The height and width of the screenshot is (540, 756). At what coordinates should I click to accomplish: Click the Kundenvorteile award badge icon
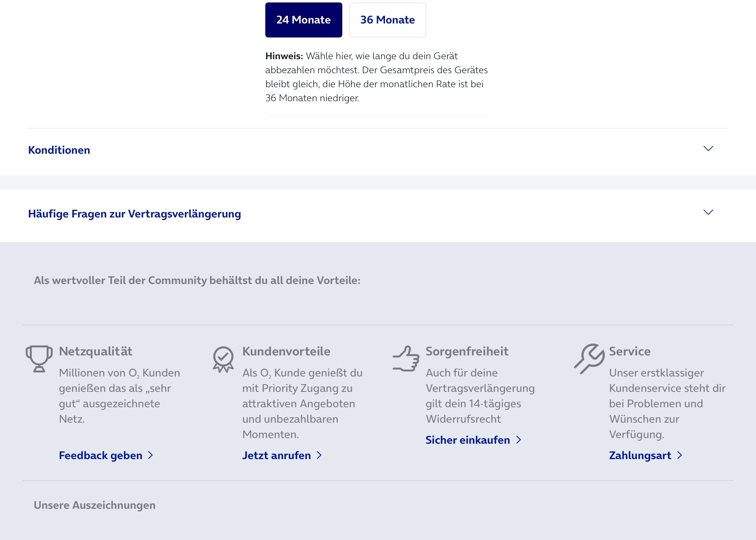point(223,359)
